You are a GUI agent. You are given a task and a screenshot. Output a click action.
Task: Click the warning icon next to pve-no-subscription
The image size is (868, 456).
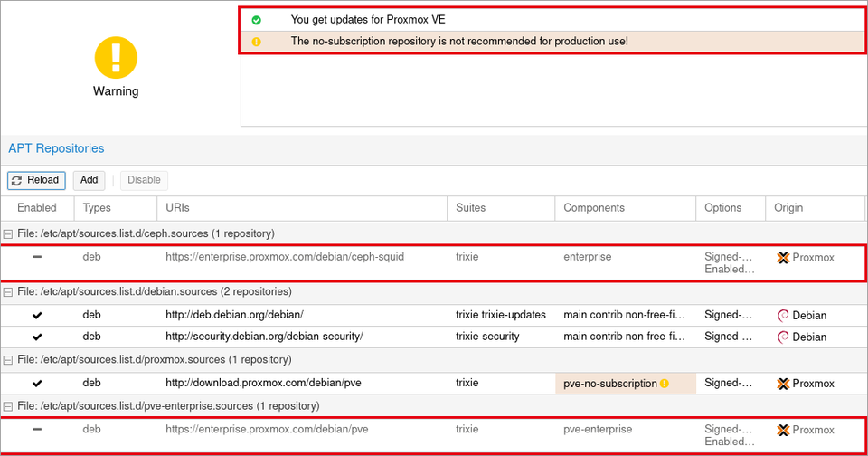(665, 384)
